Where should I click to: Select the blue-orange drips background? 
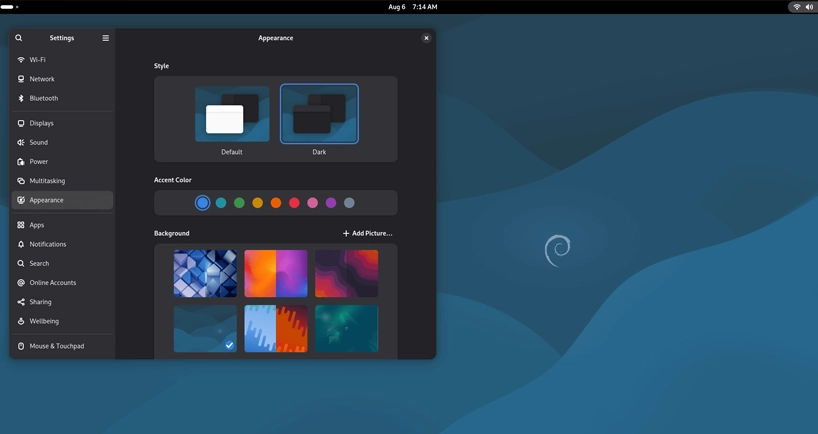[276, 329]
